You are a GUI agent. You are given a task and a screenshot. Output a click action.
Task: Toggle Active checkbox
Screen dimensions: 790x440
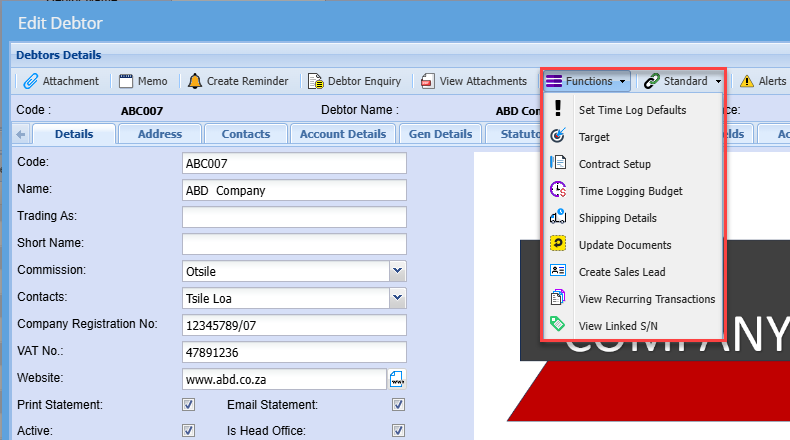click(188, 431)
